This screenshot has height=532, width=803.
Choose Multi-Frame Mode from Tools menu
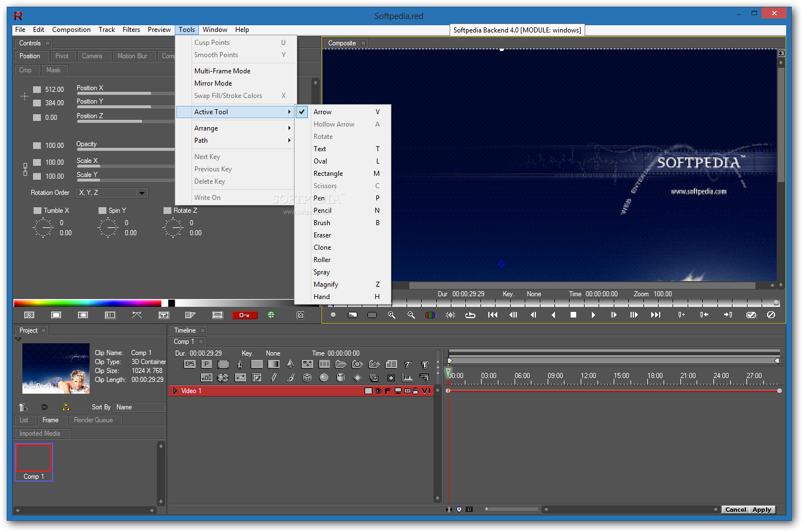[x=236, y=71]
